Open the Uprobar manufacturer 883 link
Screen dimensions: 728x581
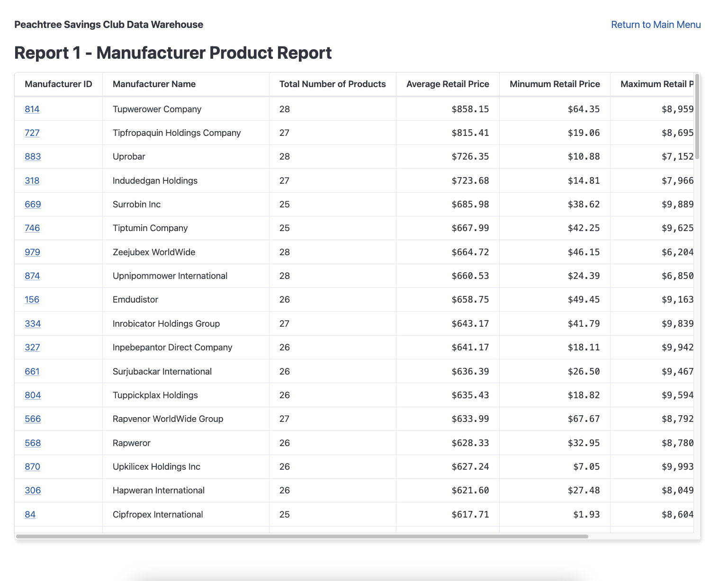[32, 156]
